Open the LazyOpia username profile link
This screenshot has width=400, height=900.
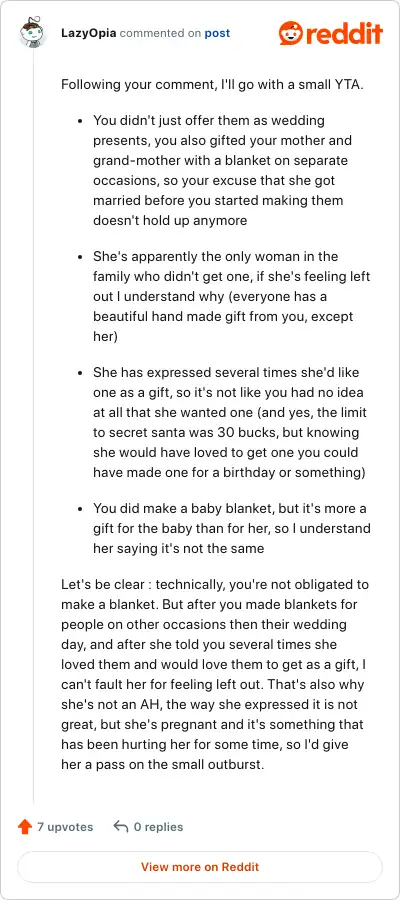tap(89, 33)
